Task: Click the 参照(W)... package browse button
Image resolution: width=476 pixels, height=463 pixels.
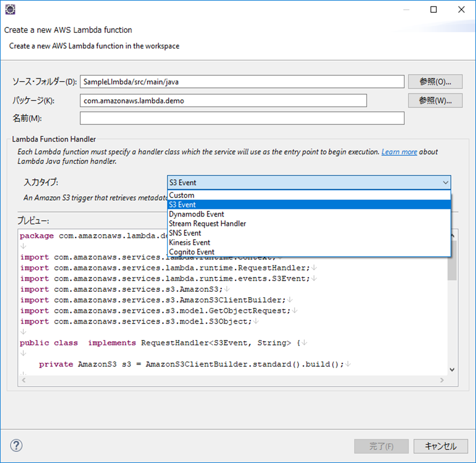Action: (x=435, y=101)
